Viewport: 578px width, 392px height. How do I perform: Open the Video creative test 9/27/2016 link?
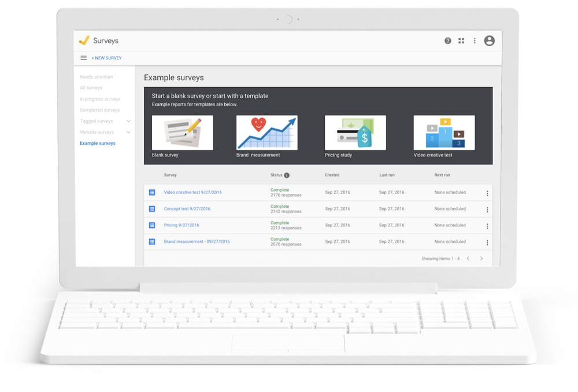[193, 192]
